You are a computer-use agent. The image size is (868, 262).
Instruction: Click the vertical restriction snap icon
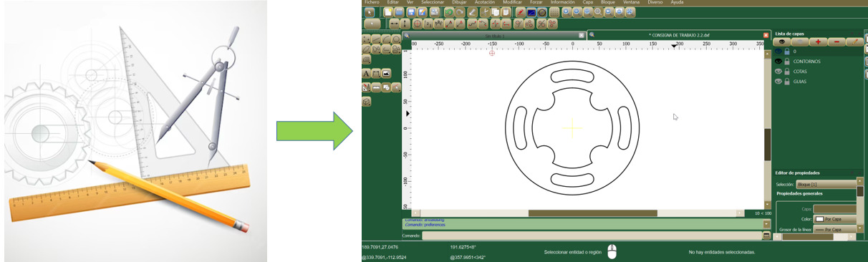click(x=405, y=24)
